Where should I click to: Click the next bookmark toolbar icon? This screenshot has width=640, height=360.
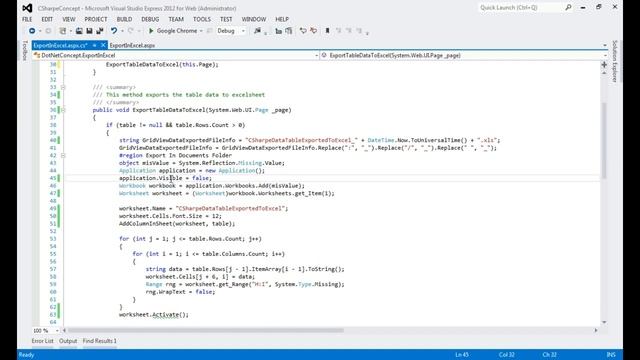349,31
